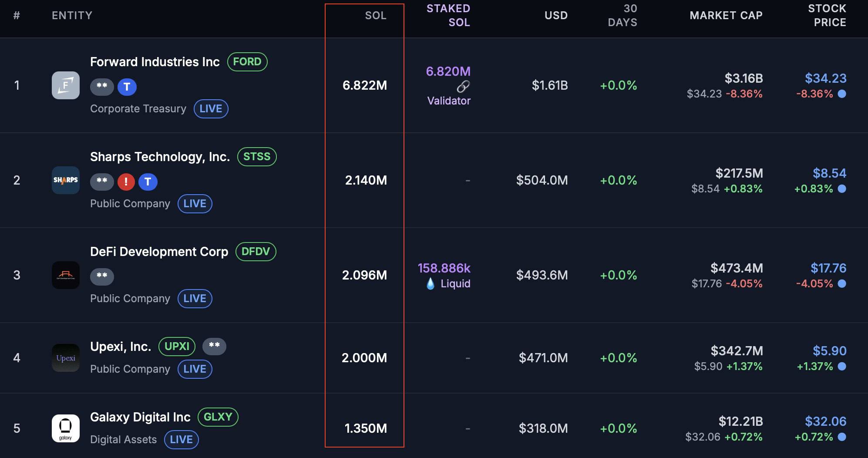Click the $12.21B market cap value
Viewport: 868px width, 458px height.
tap(740, 421)
